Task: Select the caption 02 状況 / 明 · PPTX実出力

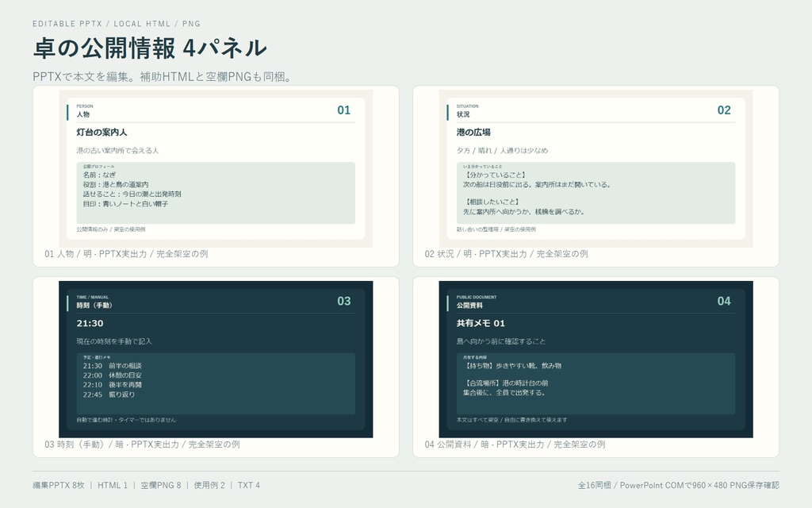Action: click(506, 254)
